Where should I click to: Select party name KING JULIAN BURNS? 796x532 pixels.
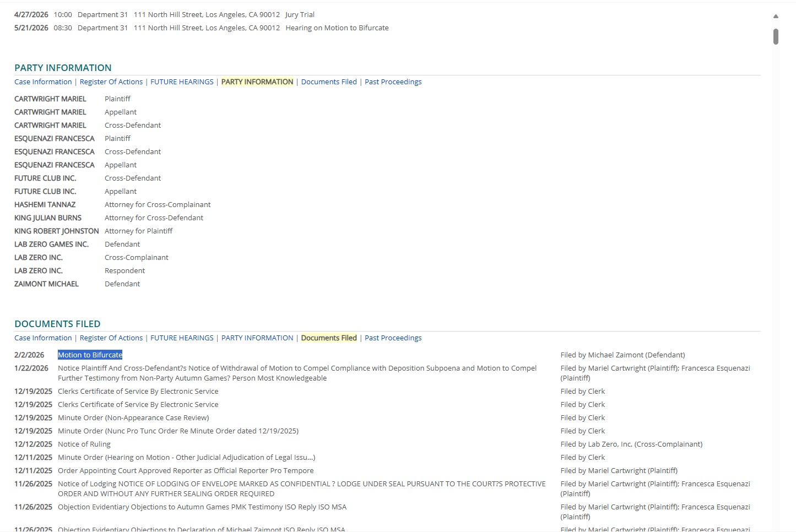[48, 218]
